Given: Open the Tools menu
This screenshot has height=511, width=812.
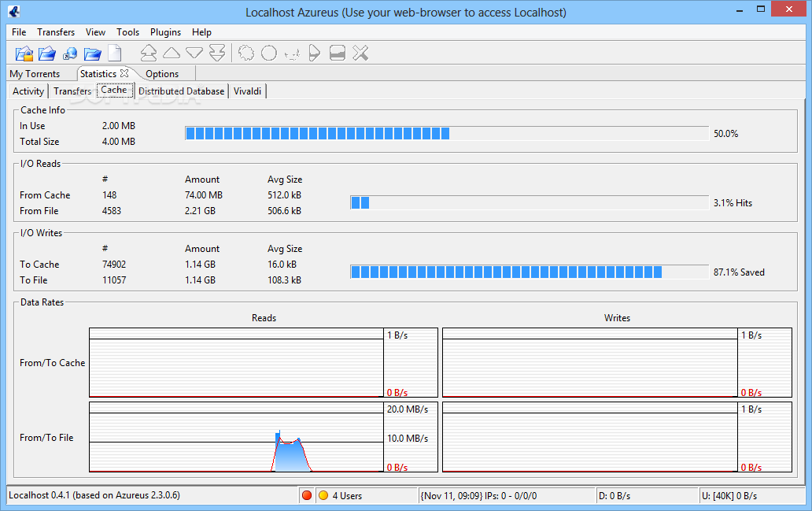Looking at the screenshot, I should click(128, 32).
